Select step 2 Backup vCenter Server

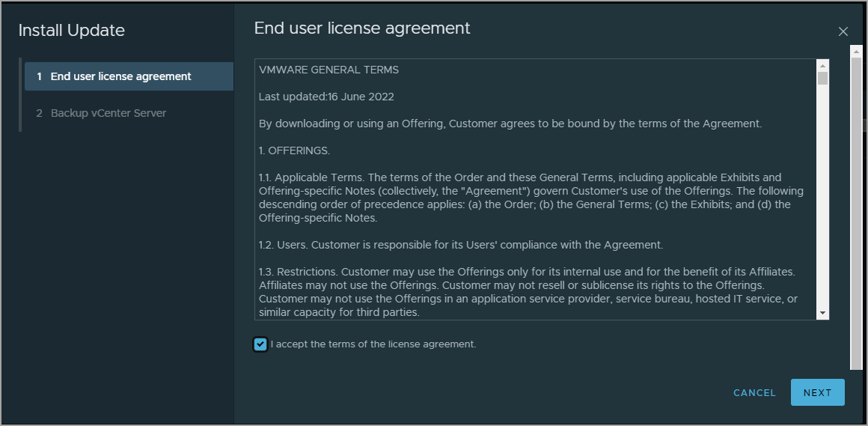click(x=129, y=113)
